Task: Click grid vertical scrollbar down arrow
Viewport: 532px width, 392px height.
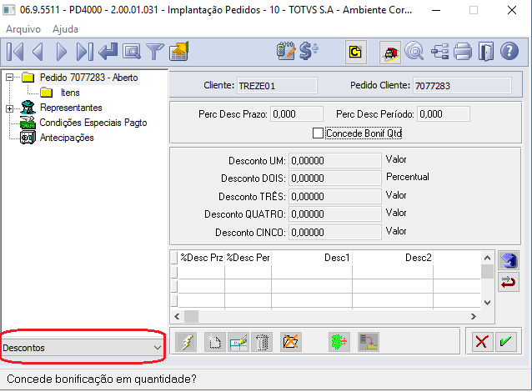Action: click(487, 303)
